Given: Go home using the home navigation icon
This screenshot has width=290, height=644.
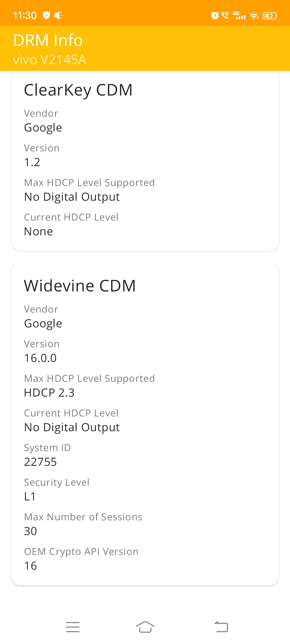Looking at the screenshot, I should (145, 627).
